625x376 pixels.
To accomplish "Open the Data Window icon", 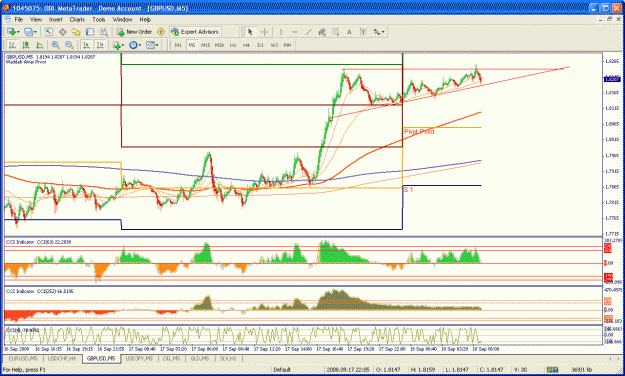I will pyautogui.click(x=63, y=32).
